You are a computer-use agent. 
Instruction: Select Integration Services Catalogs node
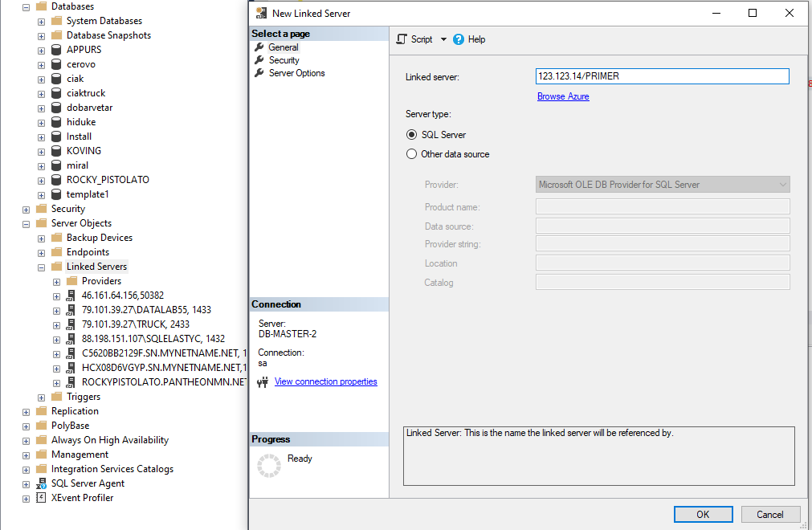click(x=112, y=469)
